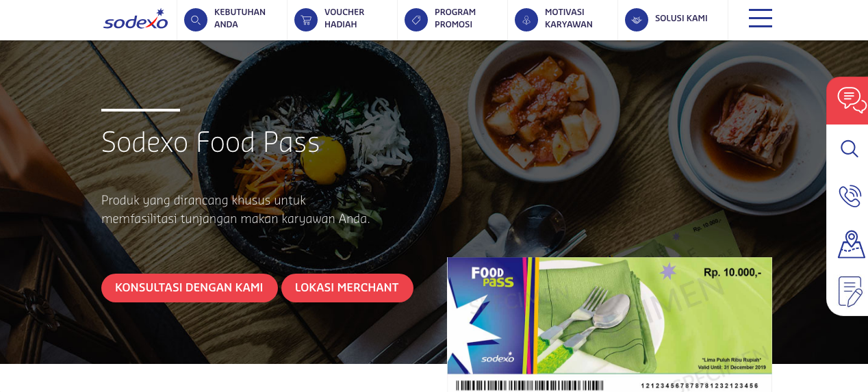Click the handshake icon for Solusi Kami
Screen dimensions: 868x392
[637, 20]
